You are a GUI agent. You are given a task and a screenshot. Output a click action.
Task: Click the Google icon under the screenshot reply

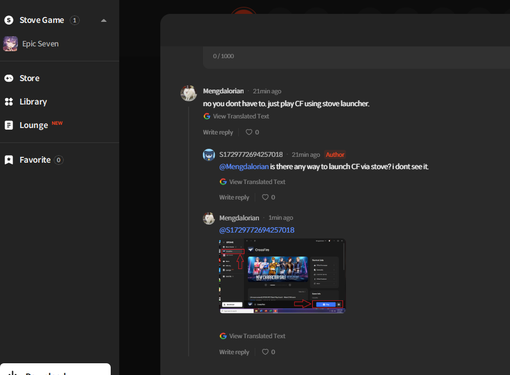(223, 336)
